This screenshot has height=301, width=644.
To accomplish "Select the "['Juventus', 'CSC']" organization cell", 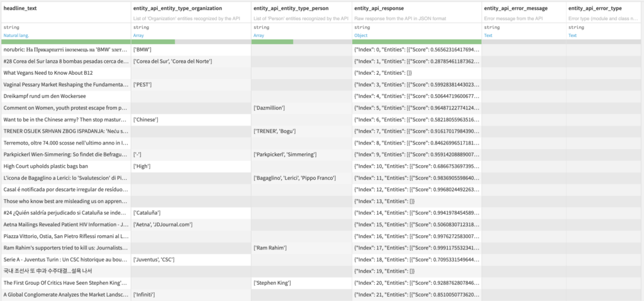I will [x=191, y=259].
